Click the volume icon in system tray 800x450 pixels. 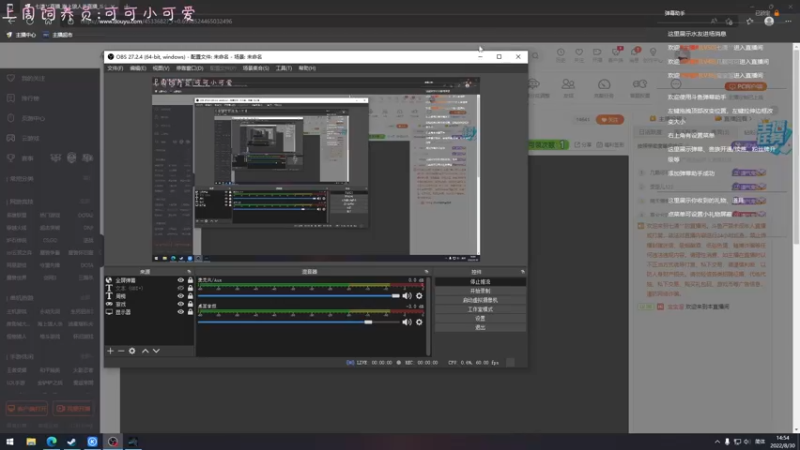click(747, 442)
